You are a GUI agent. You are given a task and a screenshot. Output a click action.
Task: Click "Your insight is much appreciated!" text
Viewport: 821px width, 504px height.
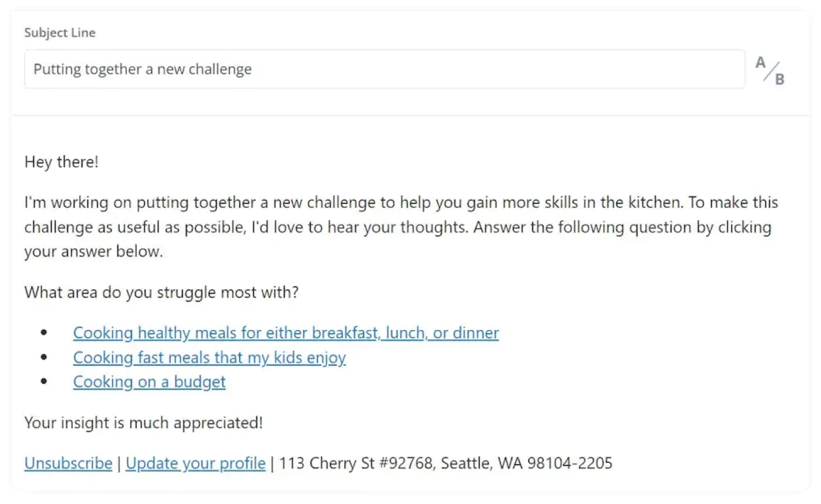143,422
